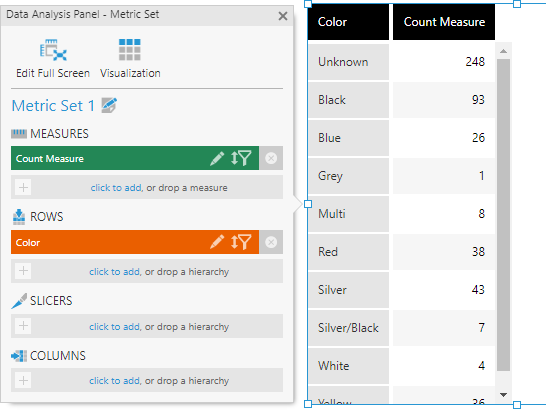546x410 pixels.
Task: Click the value 1 cell in Grey row
Action: point(444,176)
